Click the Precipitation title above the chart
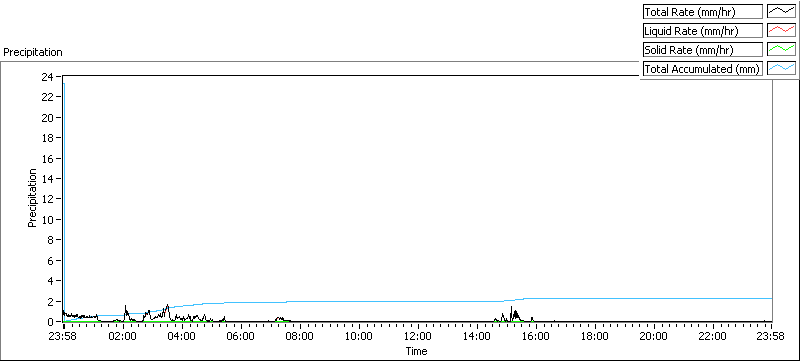Image resolution: width=800 pixels, height=361 pixels. click(x=33, y=52)
